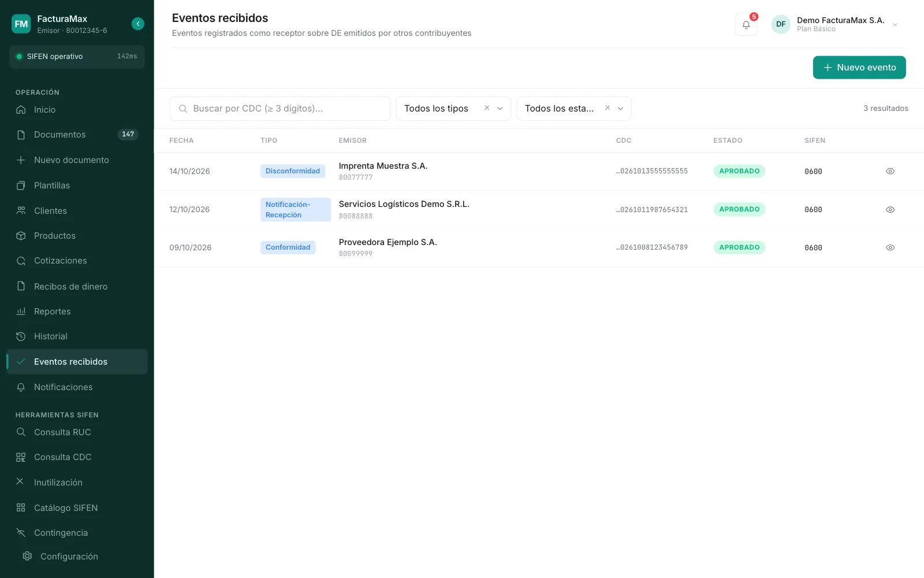Image resolution: width=924 pixels, height=578 pixels.
Task: Click the Recibos de dinero icon
Action: click(21, 286)
